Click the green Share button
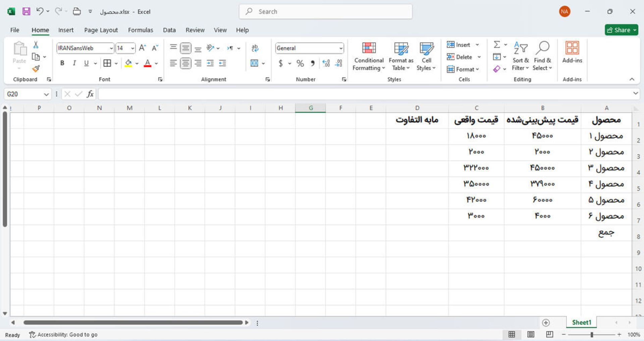644x341 pixels. [621, 30]
